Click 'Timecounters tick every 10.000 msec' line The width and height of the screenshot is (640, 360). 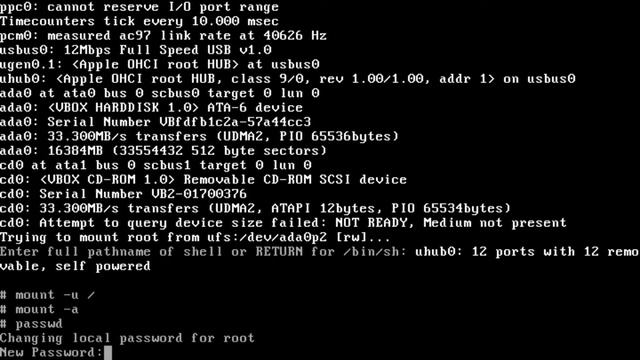(x=139, y=21)
